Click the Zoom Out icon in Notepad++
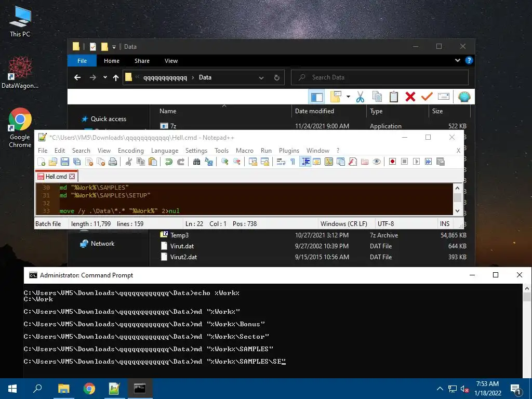Viewport: 532px width, 399px height. (237, 162)
